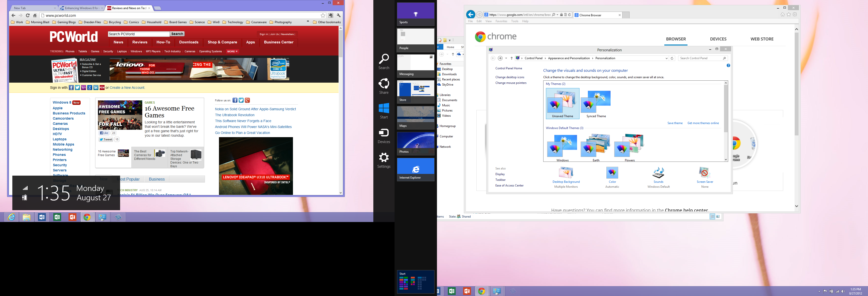Select the Earth theme

coord(596,147)
